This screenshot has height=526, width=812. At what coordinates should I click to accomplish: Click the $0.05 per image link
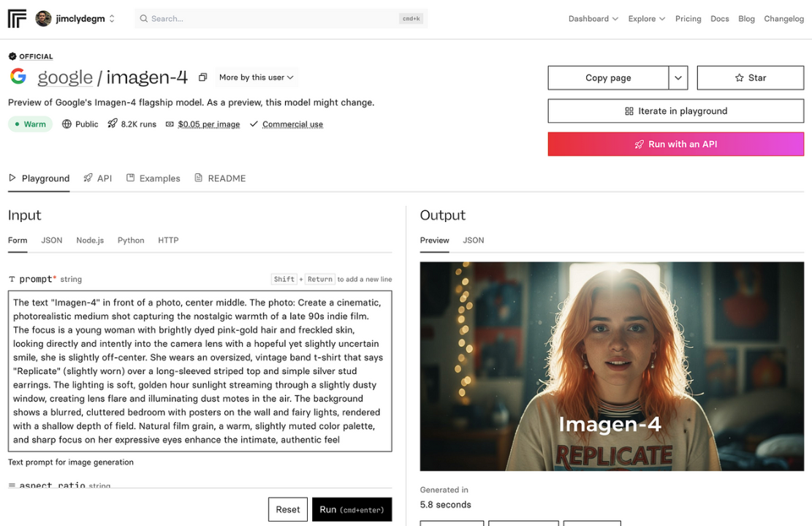coord(209,124)
